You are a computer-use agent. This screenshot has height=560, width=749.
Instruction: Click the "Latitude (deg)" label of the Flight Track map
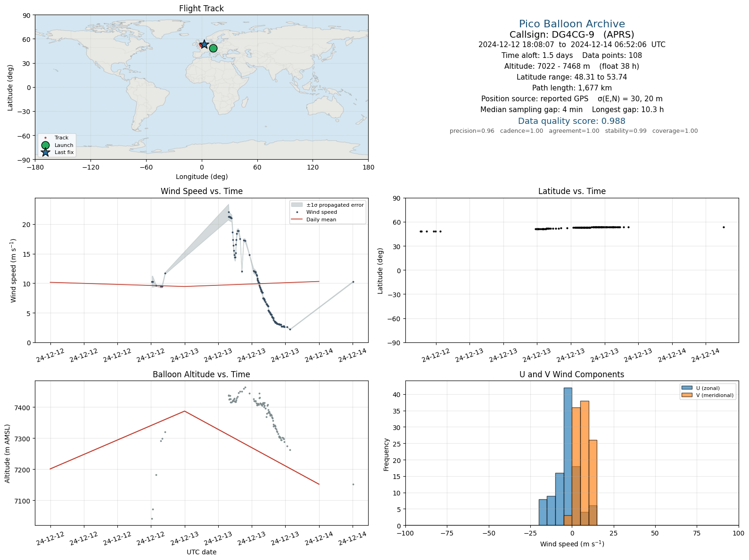(10, 88)
